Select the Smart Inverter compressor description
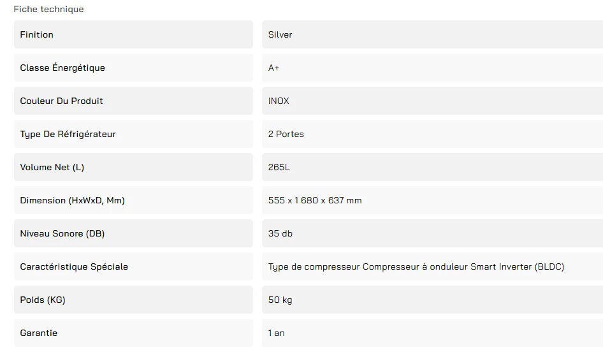The height and width of the screenshot is (364, 603). click(x=416, y=266)
